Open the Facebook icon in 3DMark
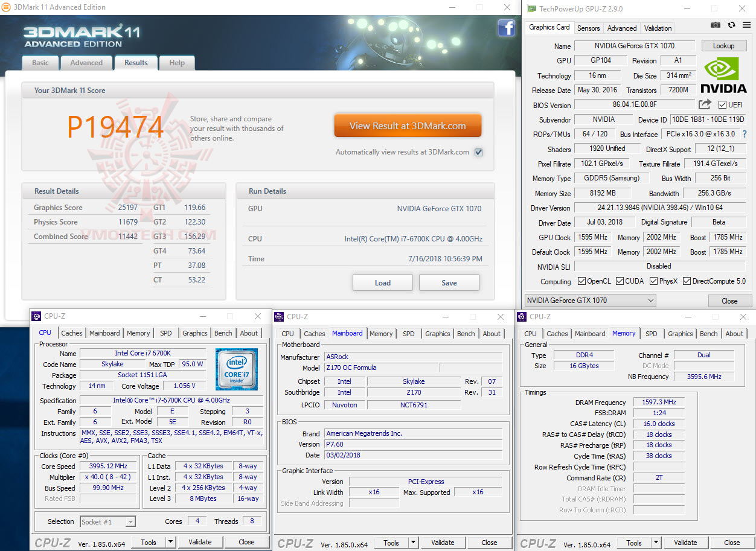This screenshot has width=756, height=551. 506,28
